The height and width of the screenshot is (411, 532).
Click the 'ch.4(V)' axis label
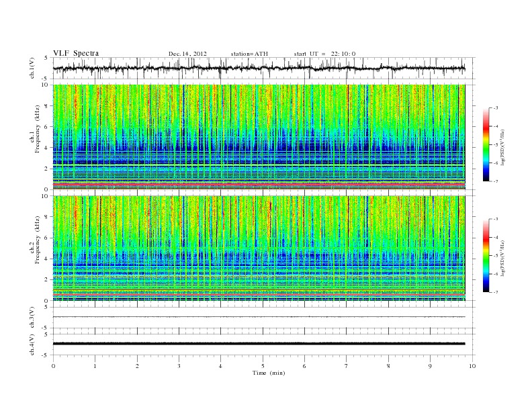point(32,345)
